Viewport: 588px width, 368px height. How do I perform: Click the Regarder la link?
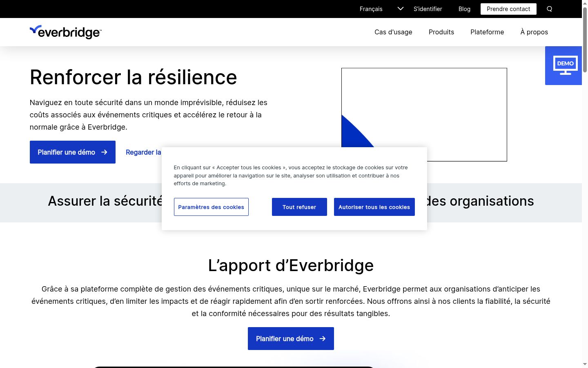tap(143, 152)
